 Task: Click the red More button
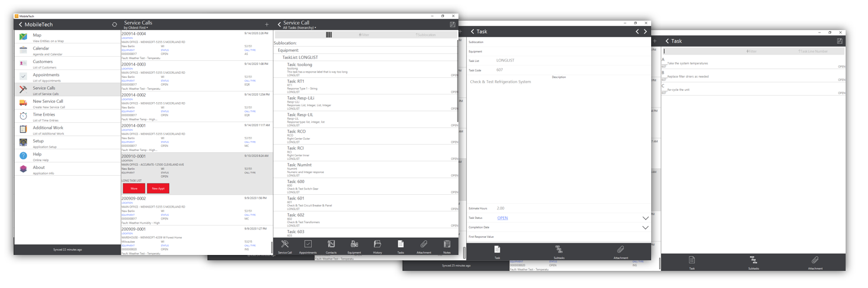point(134,188)
